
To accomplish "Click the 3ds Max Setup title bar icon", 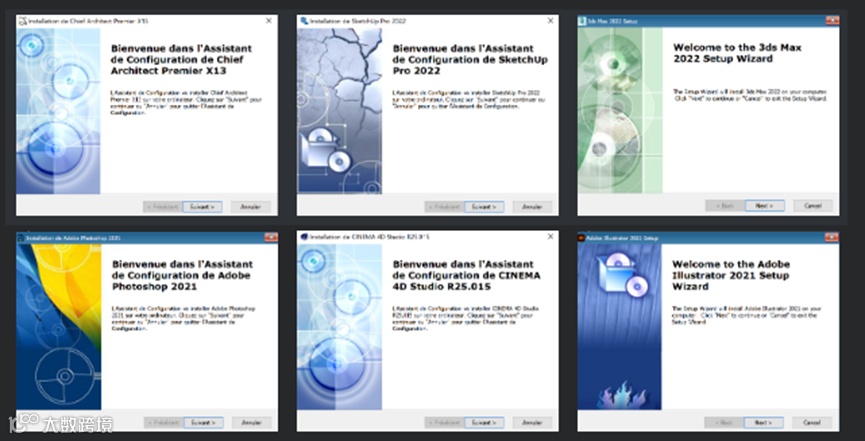I will [582, 21].
